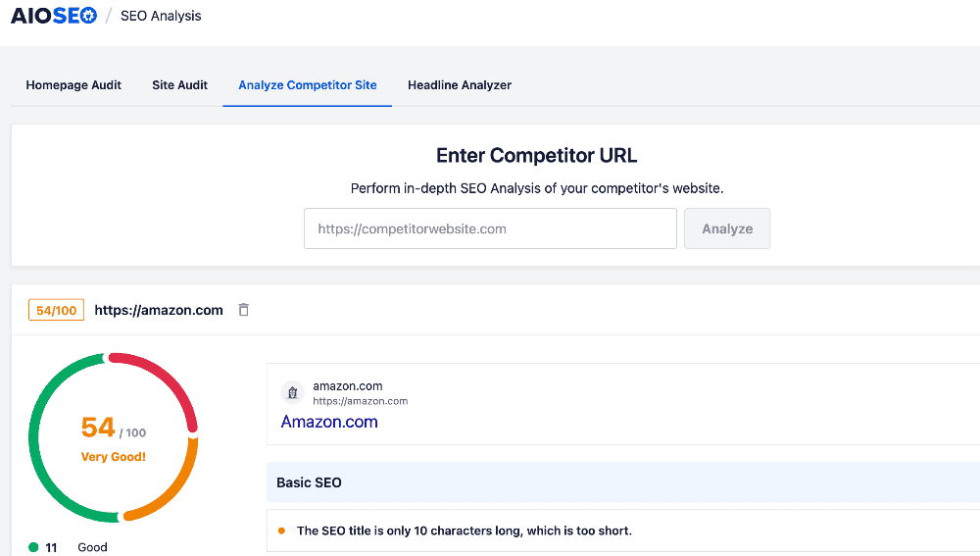
Task: Click the 11 Good legend entry
Action: point(69,547)
